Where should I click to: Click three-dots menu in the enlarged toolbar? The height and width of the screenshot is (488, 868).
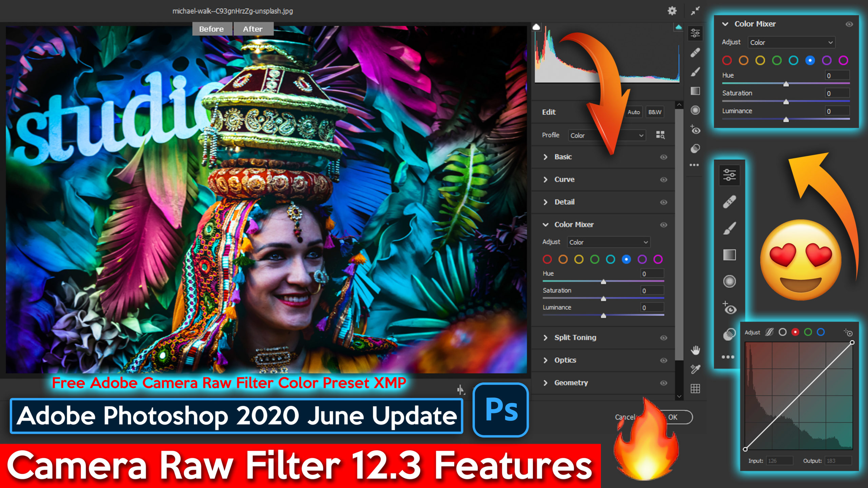(728, 357)
